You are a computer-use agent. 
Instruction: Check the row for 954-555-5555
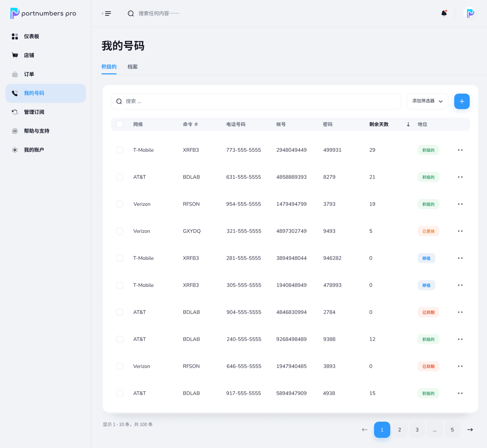tap(120, 204)
